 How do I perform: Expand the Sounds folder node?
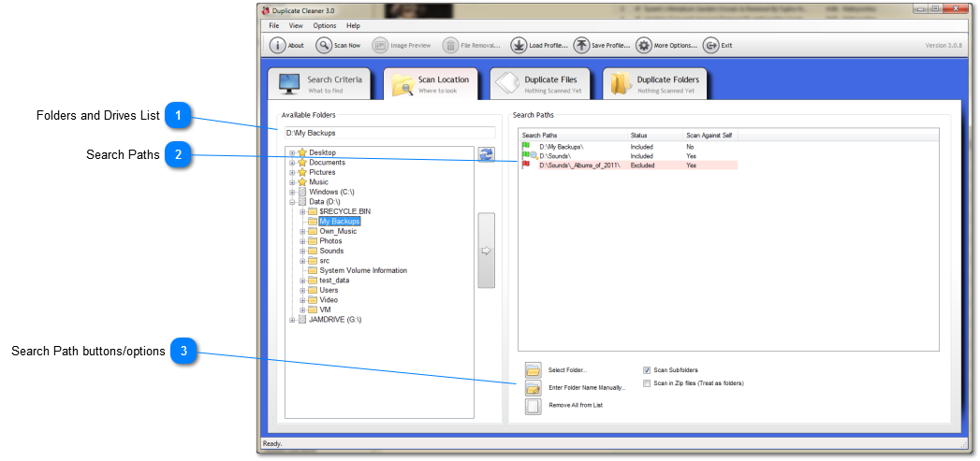click(x=302, y=252)
